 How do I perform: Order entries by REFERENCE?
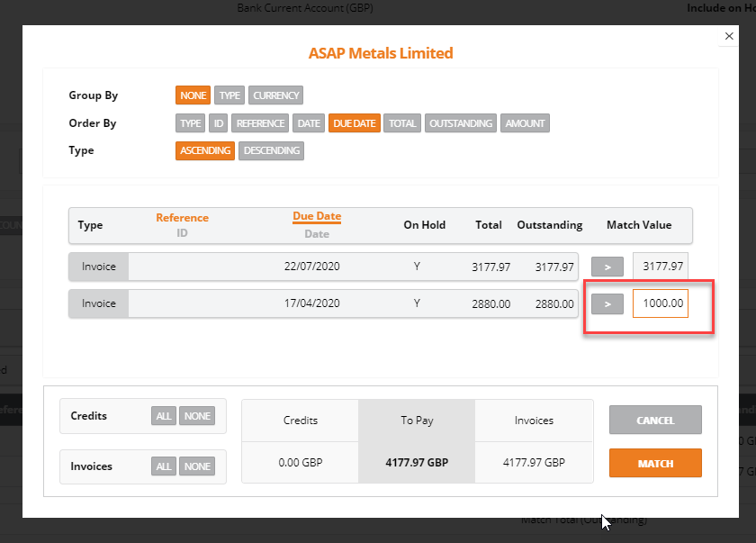pos(260,123)
